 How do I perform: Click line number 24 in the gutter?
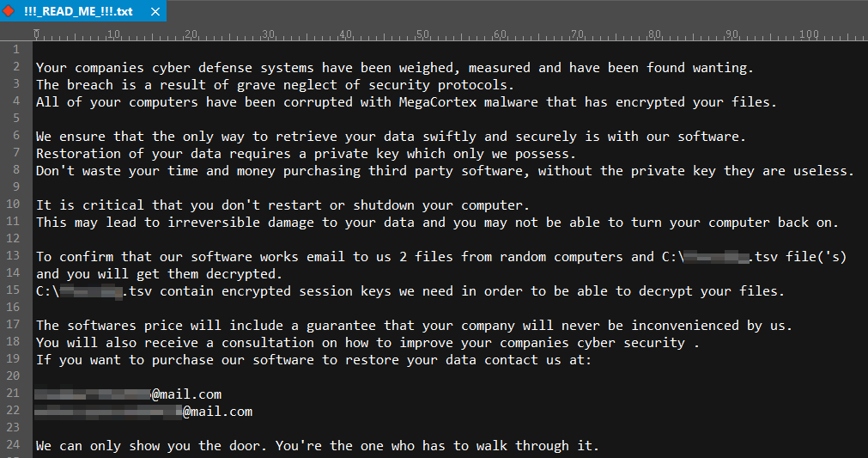(13, 445)
